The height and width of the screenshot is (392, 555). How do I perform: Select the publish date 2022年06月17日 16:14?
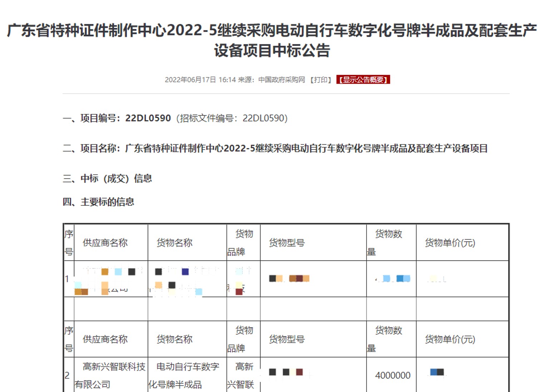pyautogui.click(x=200, y=80)
